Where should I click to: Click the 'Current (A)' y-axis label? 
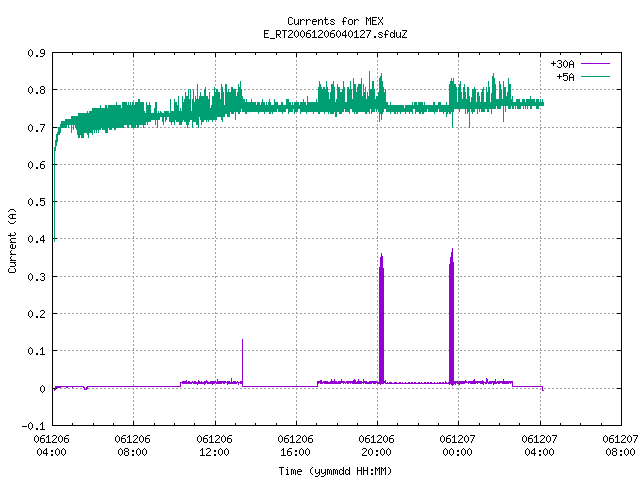click(x=12, y=241)
